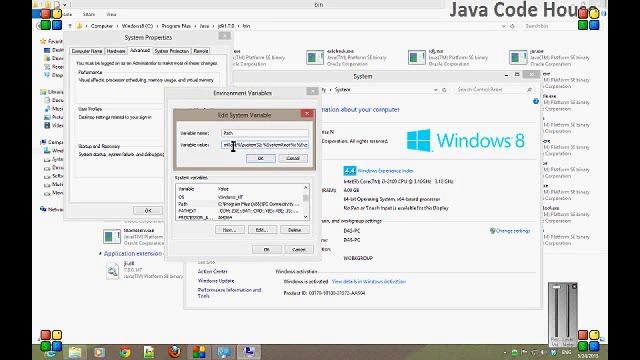Open Windows Experience Index link
Screen dimensions: 640x360
pyautogui.click(x=386, y=171)
